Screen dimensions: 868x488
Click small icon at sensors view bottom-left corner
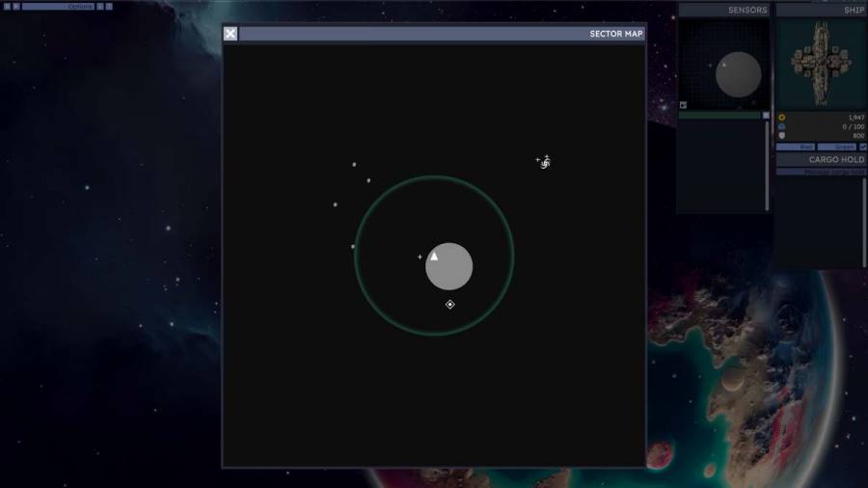point(684,105)
